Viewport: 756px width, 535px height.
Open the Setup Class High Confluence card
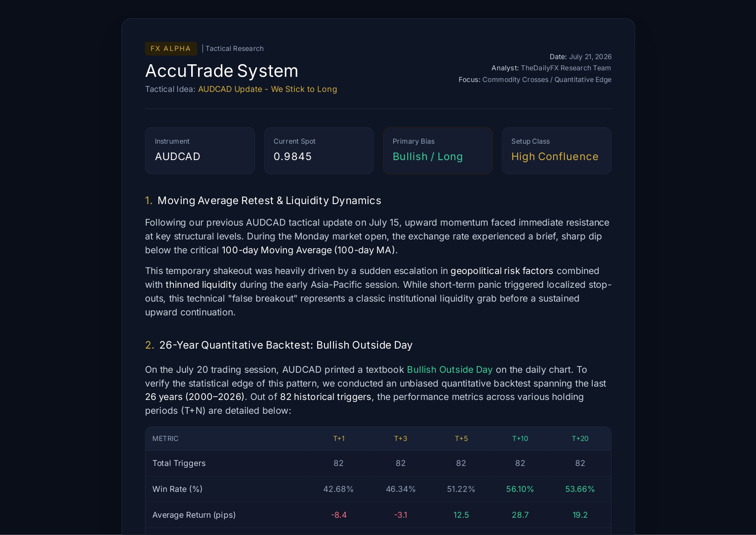point(557,151)
